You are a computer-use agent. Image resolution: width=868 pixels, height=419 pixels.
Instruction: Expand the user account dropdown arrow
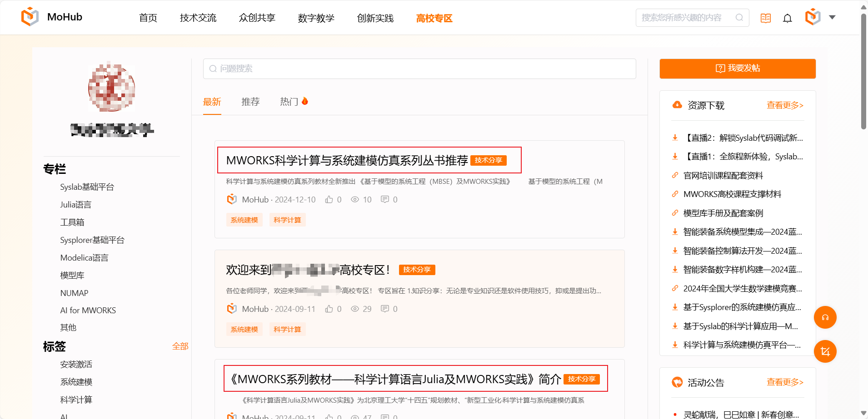(832, 17)
